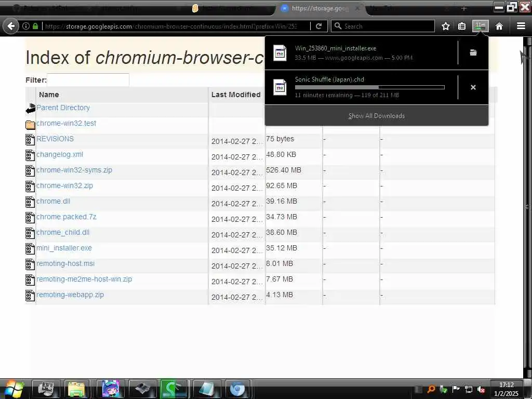
Task: Reload the current page
Action: [318, 26]
